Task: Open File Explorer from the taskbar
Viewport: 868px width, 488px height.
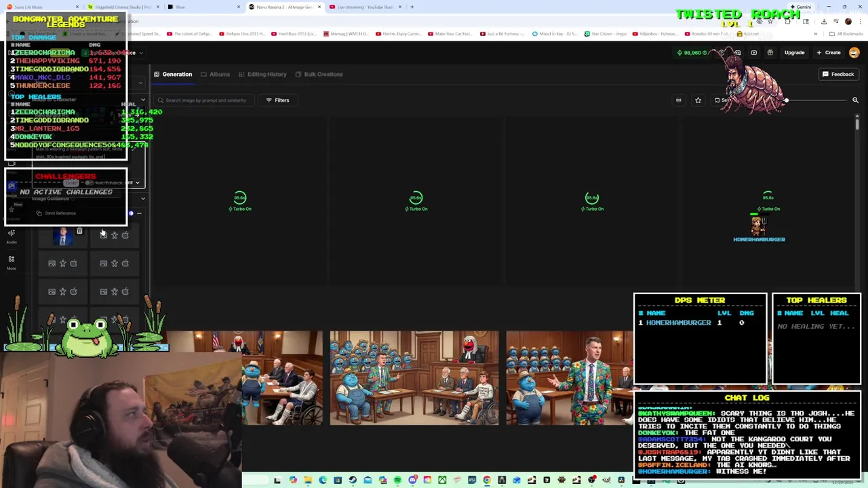Action: 308,480
